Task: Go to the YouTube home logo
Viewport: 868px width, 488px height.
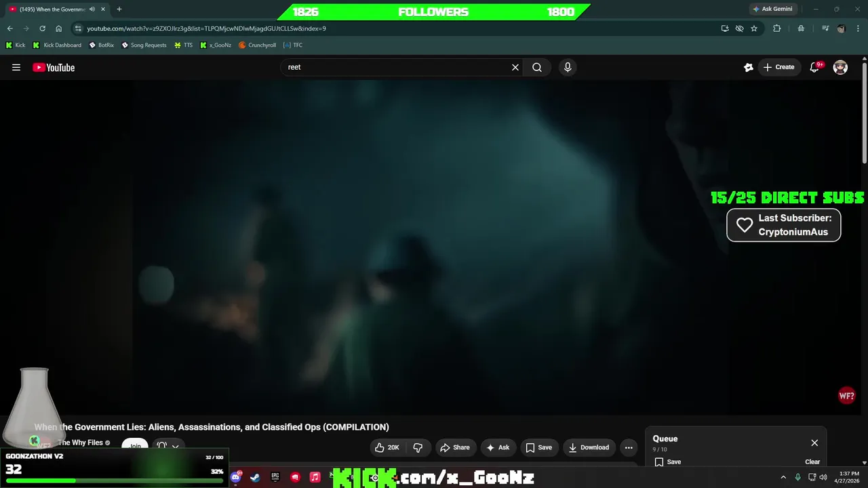Action: (x=54, y=67)
